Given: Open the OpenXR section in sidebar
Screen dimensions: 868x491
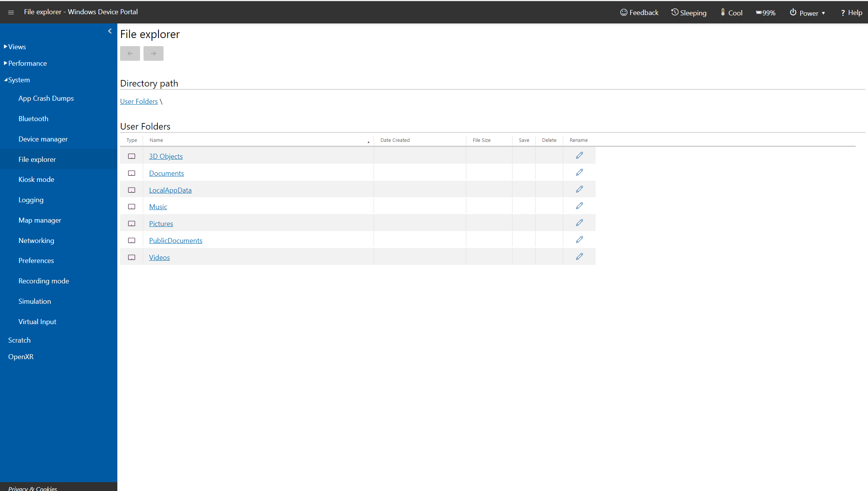Looking at the screenshot, I should [x=21, y=357].
